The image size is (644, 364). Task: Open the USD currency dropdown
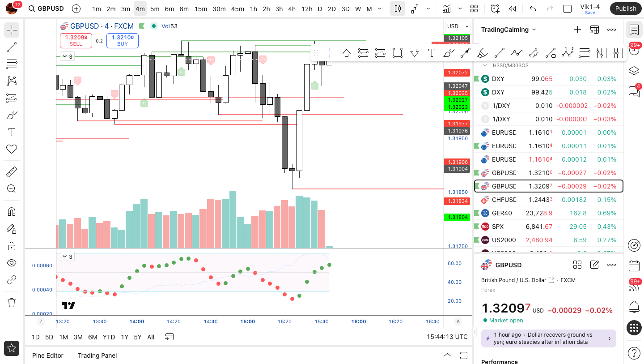(x=458, y=26)
